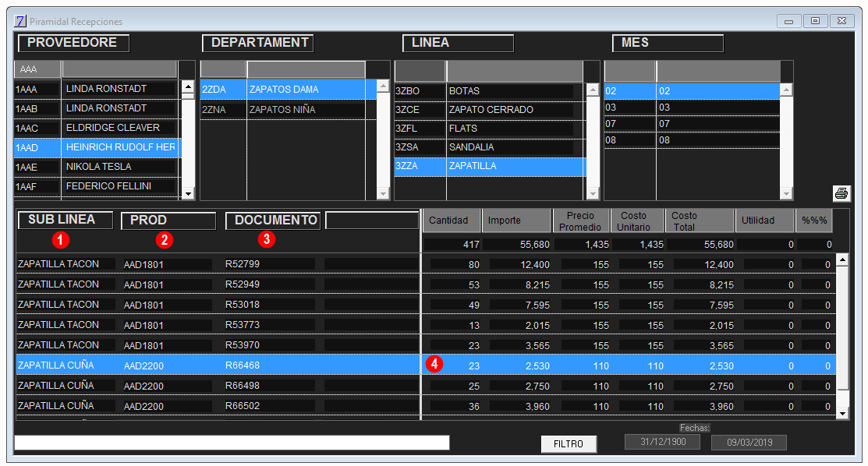Screen dimensions: 868x466
Task: Click linea list scroll down arrow
Action: (593, 193)
